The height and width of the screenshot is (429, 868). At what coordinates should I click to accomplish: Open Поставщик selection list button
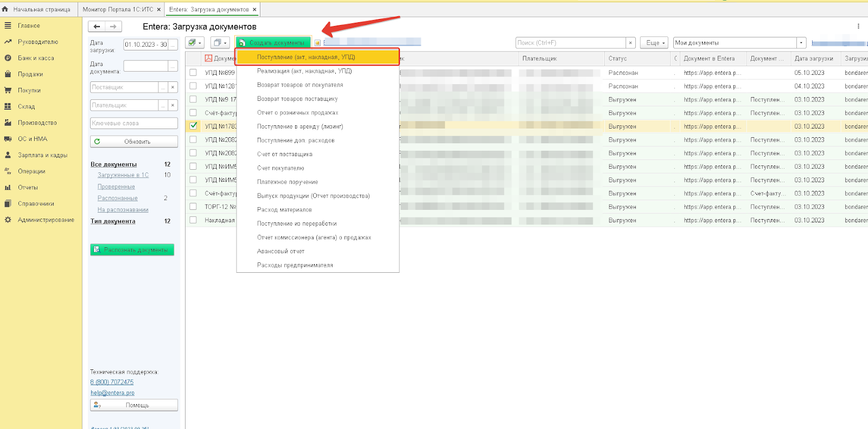tap(163, 87)
